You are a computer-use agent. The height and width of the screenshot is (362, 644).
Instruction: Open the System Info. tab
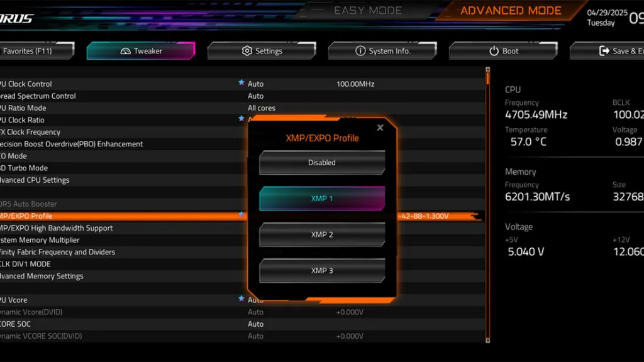382,51
